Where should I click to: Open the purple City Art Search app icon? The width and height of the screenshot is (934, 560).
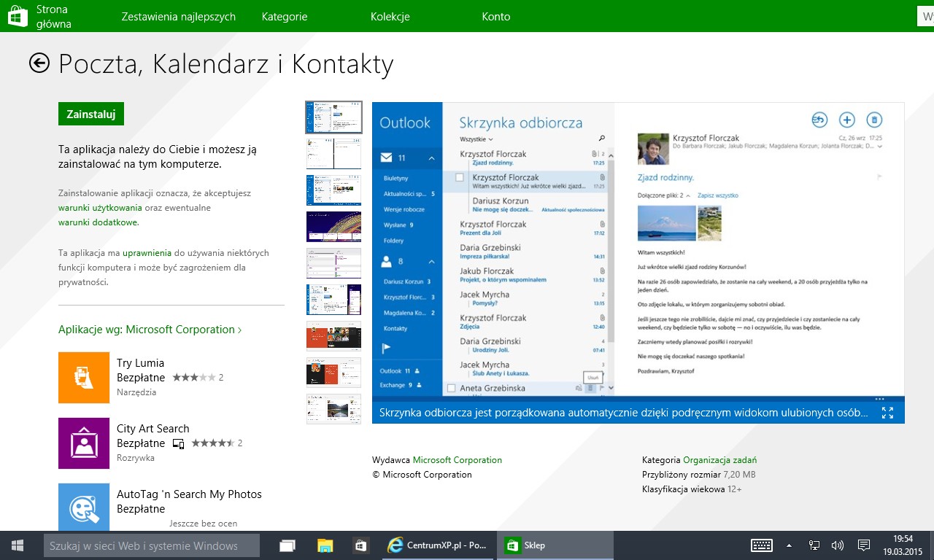[x=84, y=443]
